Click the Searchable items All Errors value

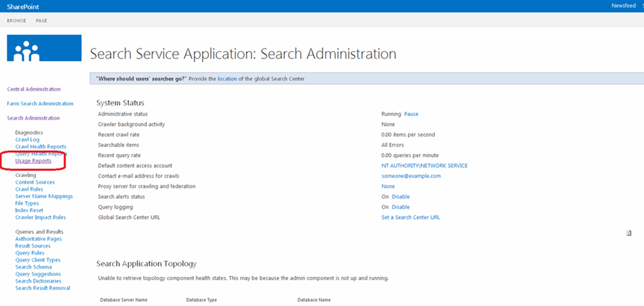(x=392, y=145)
